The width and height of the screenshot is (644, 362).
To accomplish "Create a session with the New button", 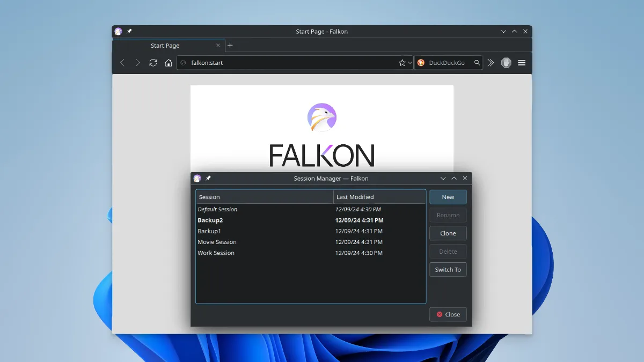I will coord(448,197).
